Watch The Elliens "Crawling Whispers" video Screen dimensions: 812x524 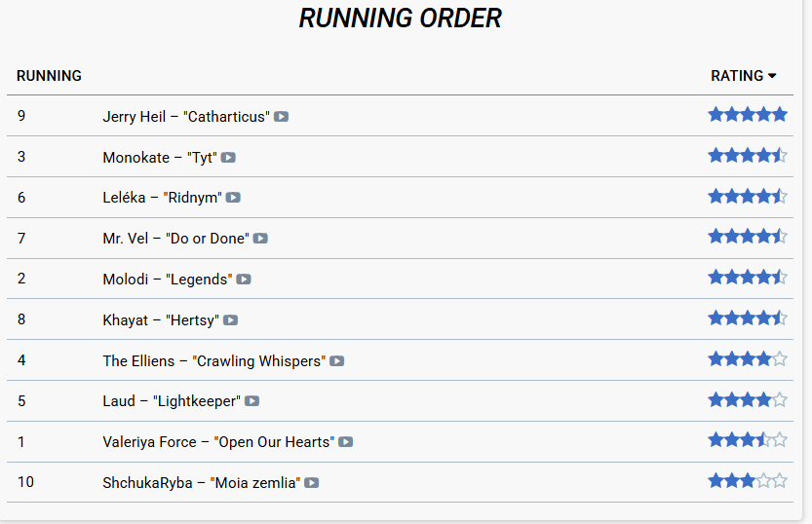(336, 361)
